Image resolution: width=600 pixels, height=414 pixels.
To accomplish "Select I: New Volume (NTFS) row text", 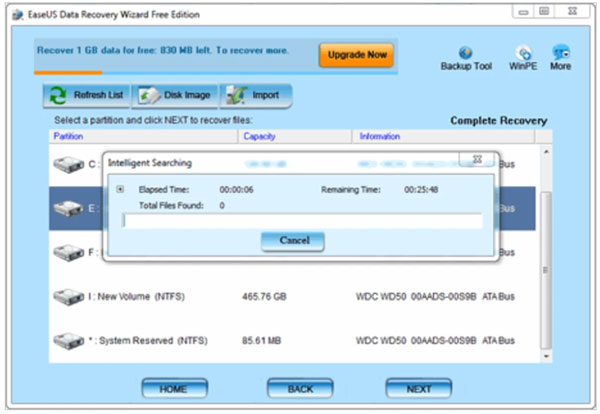I will pyautogui.click(x=137, y=297).
